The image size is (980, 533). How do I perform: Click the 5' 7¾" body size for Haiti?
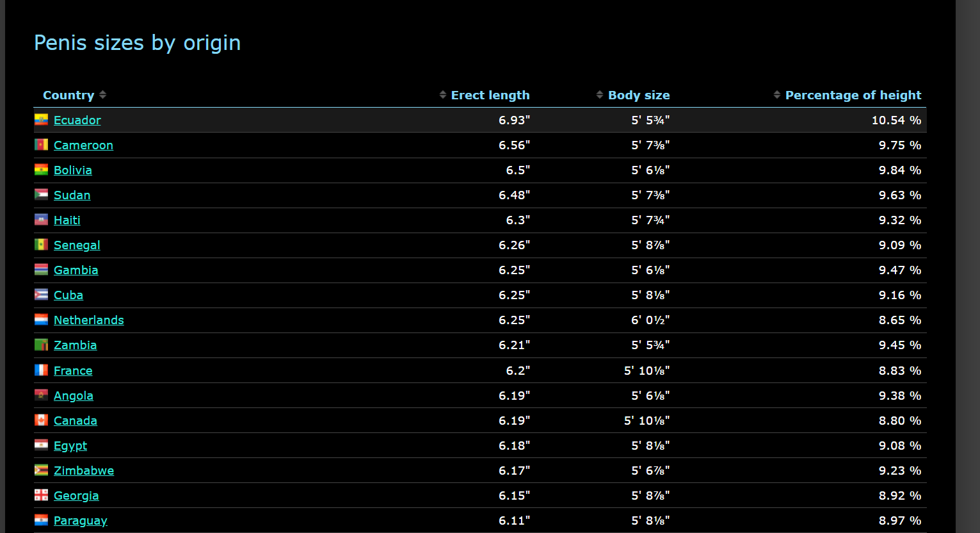pos(650,220)
